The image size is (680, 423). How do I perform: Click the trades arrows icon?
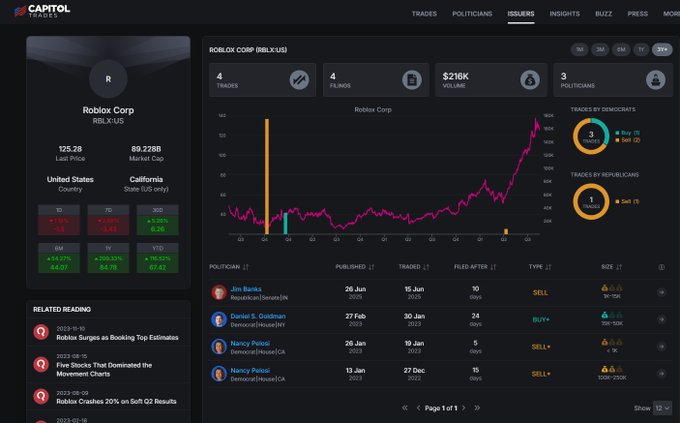point(299,80)
